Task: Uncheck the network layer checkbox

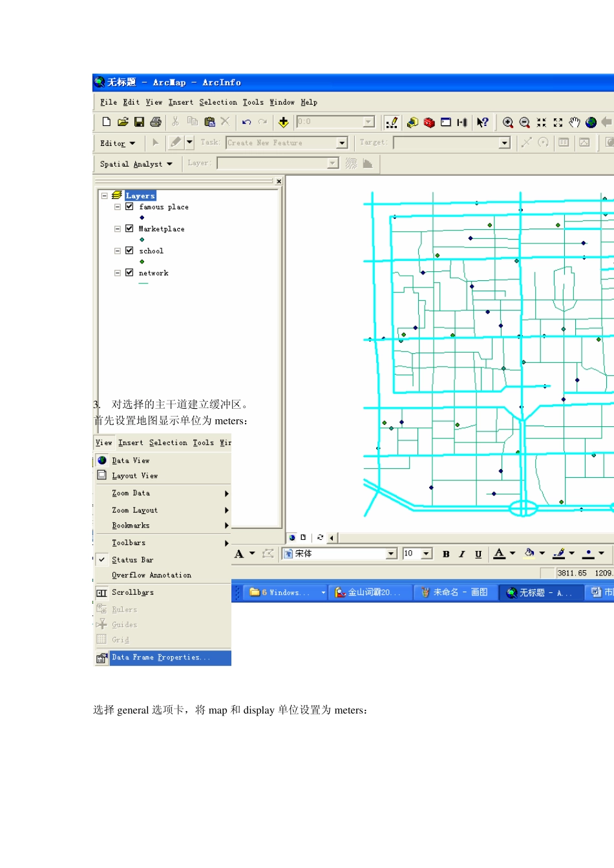Action: 129,273
